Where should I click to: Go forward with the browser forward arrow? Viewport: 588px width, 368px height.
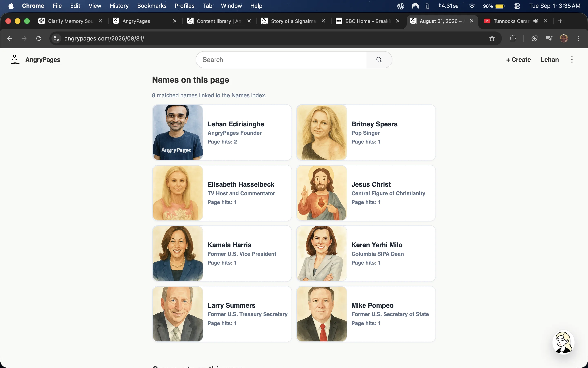[24, 38]
